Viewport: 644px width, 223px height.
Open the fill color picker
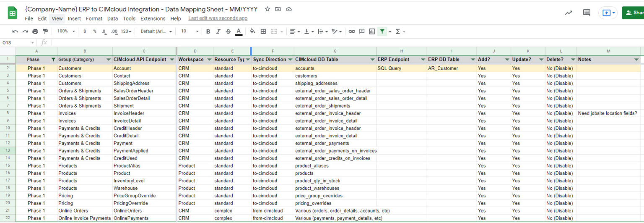(252, 31)
